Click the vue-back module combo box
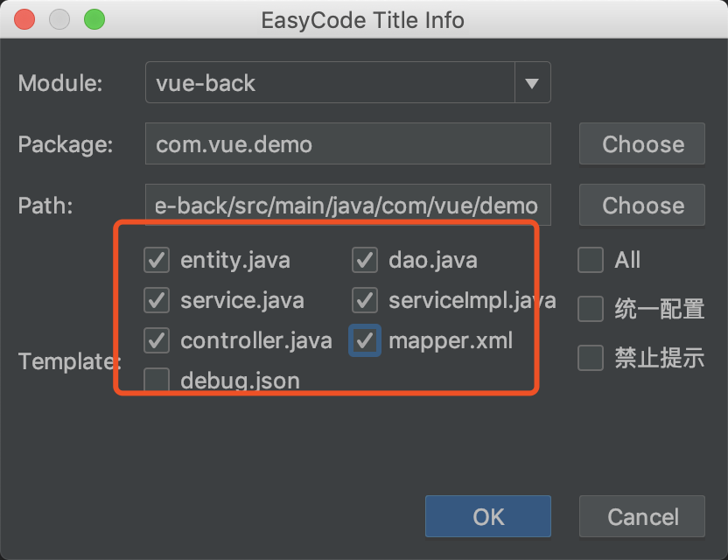The image size is (728, 560). click(331, 83)
